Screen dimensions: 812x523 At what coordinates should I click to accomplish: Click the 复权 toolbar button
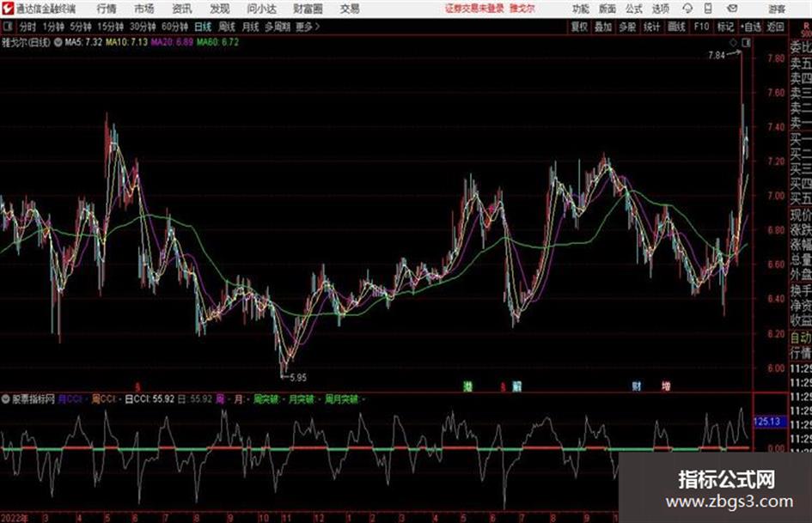[x=579, y=27]
